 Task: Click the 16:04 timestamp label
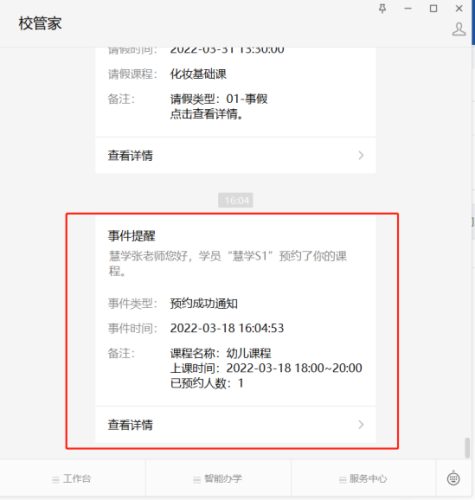pos(236,200)
